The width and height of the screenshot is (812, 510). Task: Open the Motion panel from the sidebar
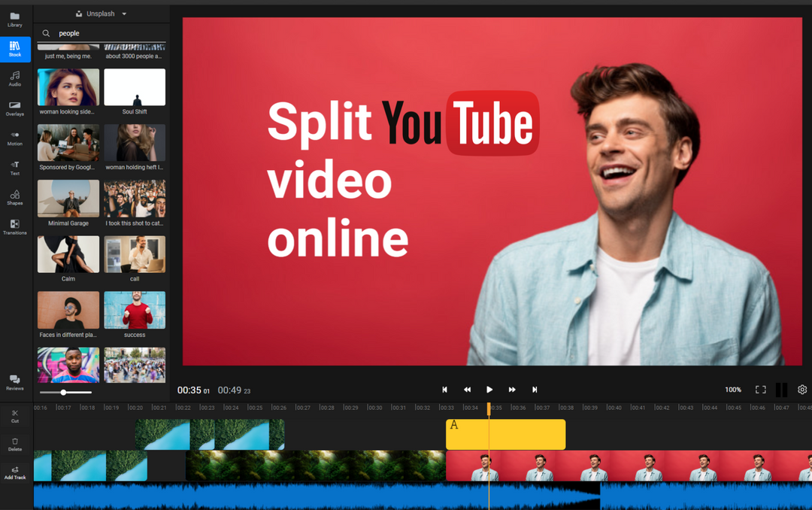coord(14,139)
